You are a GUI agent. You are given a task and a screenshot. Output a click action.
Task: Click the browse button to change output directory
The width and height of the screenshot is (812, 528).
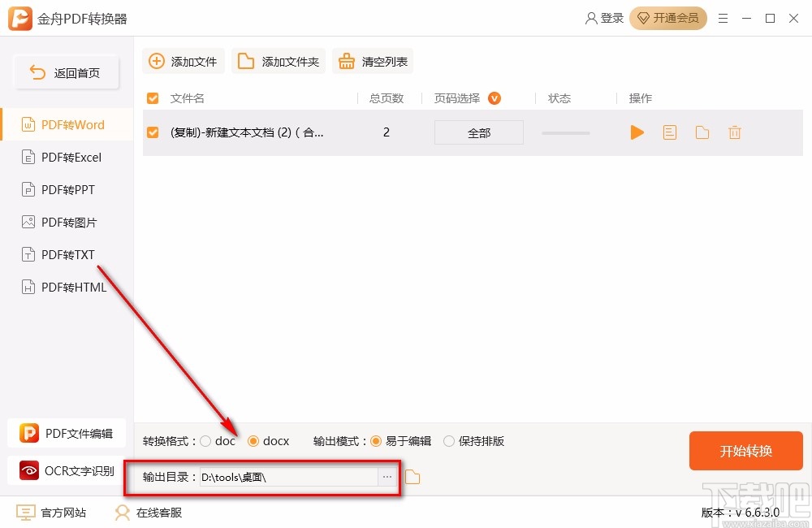pos(387,477)
